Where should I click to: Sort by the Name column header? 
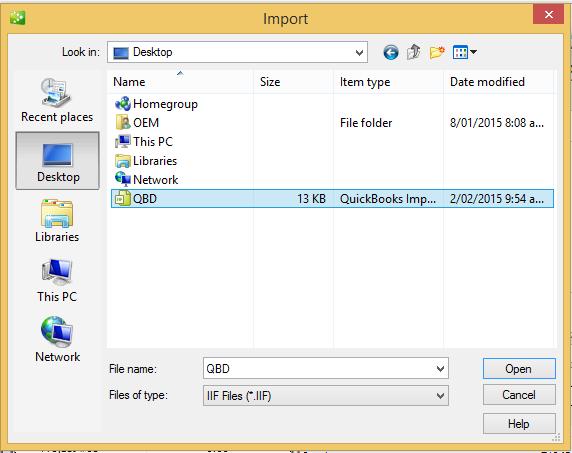point(180,82)
